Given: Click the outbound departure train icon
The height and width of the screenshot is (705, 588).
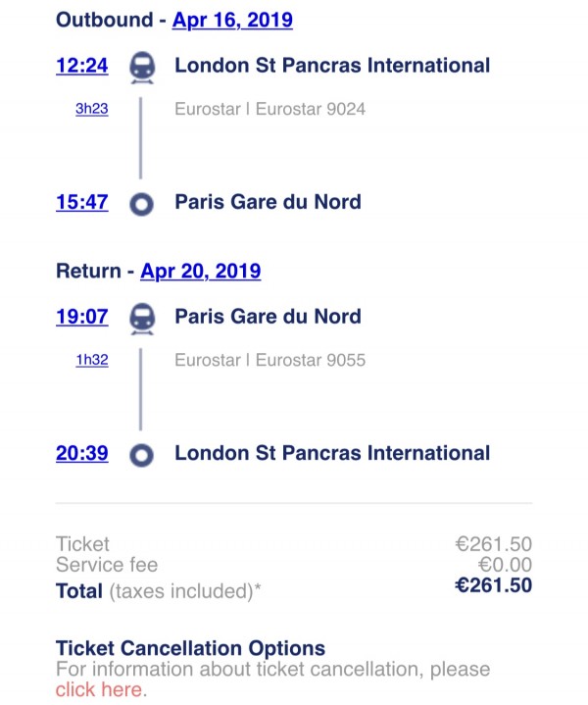Looking at the screenshot, I should coord(142,67).
